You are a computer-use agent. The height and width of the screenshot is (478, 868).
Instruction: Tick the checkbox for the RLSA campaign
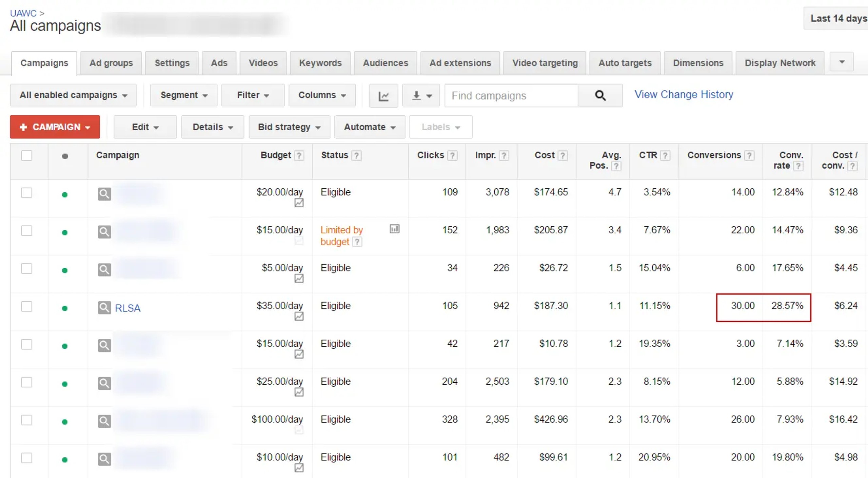point(26,307)
